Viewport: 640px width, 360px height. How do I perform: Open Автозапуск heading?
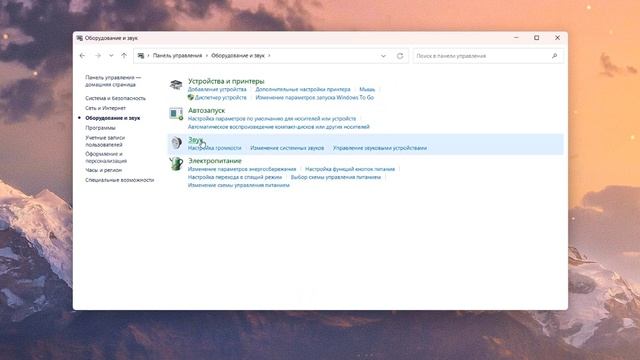[207, 111]
